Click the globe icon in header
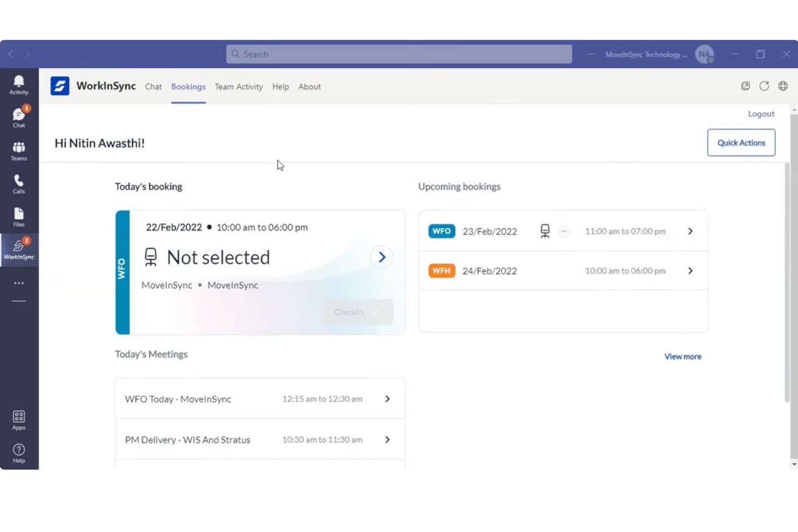This screenshot has height=532, width=798. coord(783,86)
